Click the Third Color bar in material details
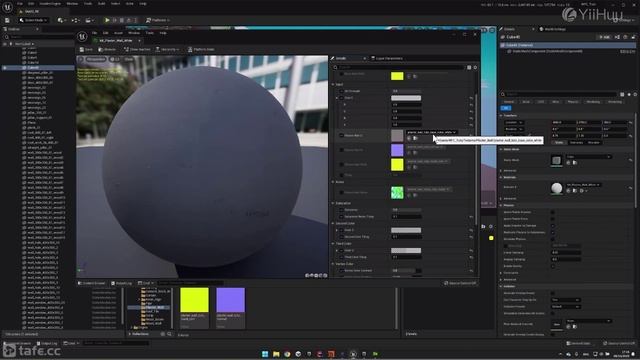The image size is (640, 360). pyautogui.click(x=406, y=251)
